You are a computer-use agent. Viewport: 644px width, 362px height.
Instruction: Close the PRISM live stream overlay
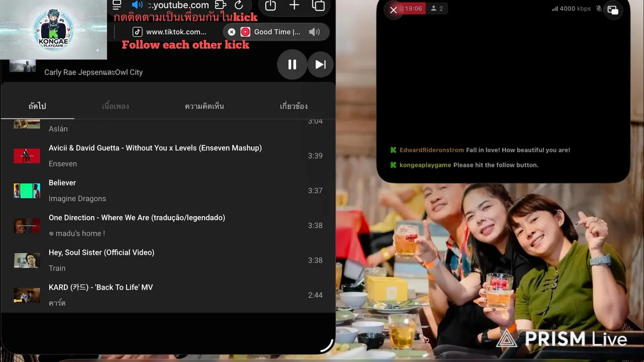pyautogui.click(x=393, y=10)
